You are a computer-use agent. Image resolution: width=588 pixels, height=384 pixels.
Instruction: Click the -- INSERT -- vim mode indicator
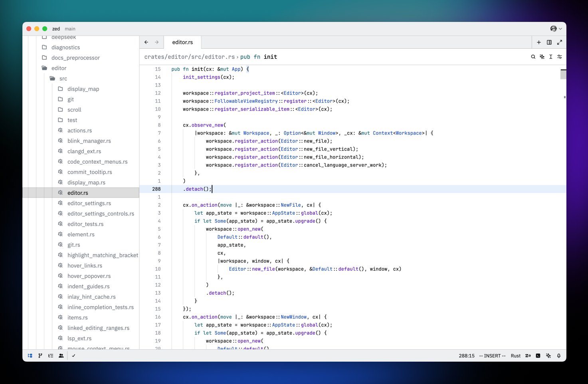pyautogui.click(x=492, y=356)
